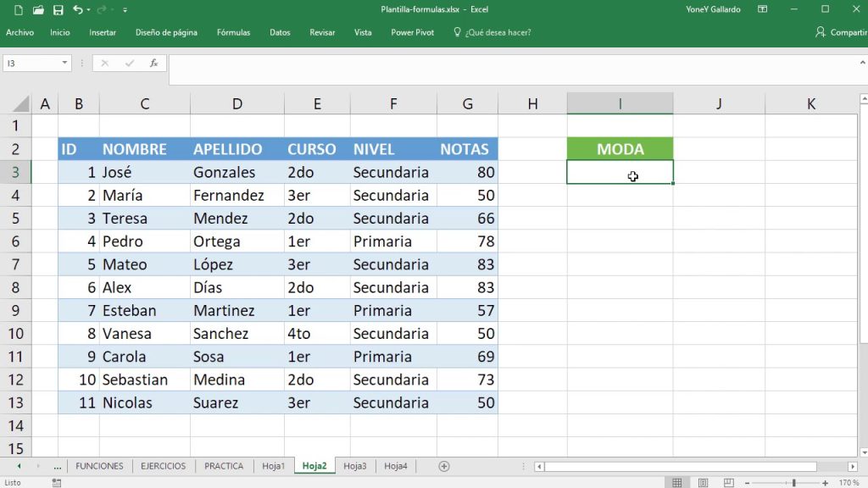868x488 pixels.
Task: Select the Hoja3 sheet tab
Action: coord(354,466)
